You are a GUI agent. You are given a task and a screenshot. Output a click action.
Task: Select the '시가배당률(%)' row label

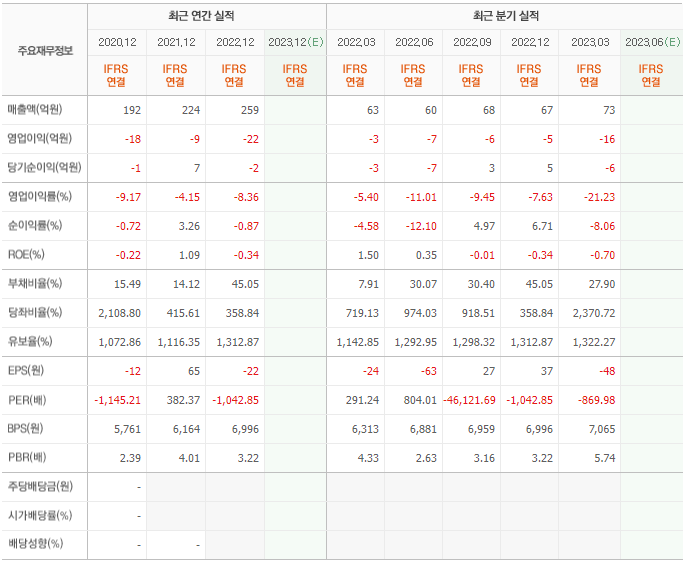(40, 516)
